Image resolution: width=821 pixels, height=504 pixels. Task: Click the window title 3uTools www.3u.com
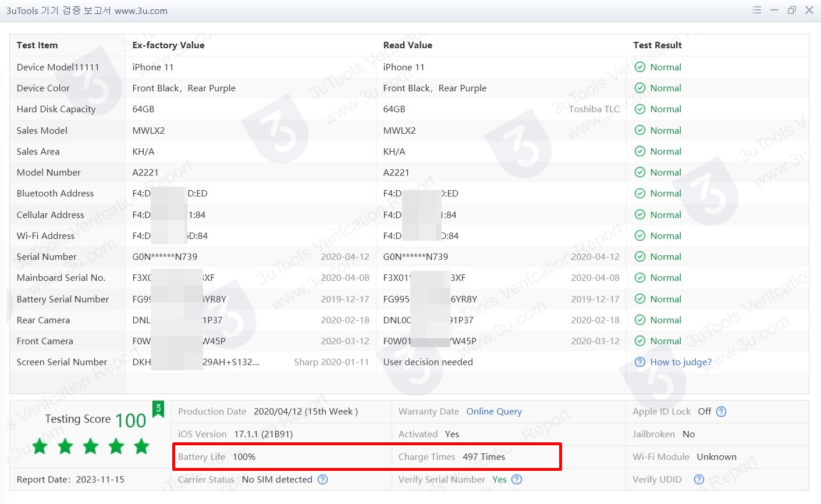87,11
